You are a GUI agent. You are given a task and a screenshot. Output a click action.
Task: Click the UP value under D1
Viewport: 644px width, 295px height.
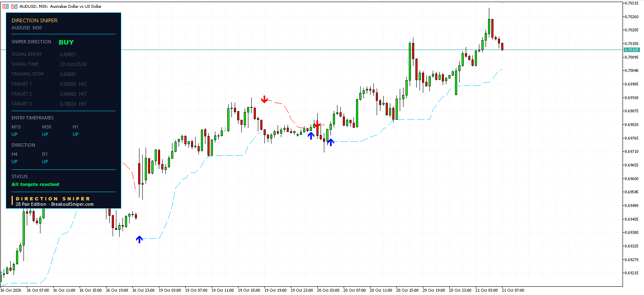pyautogui.click(x=45, y=162)
